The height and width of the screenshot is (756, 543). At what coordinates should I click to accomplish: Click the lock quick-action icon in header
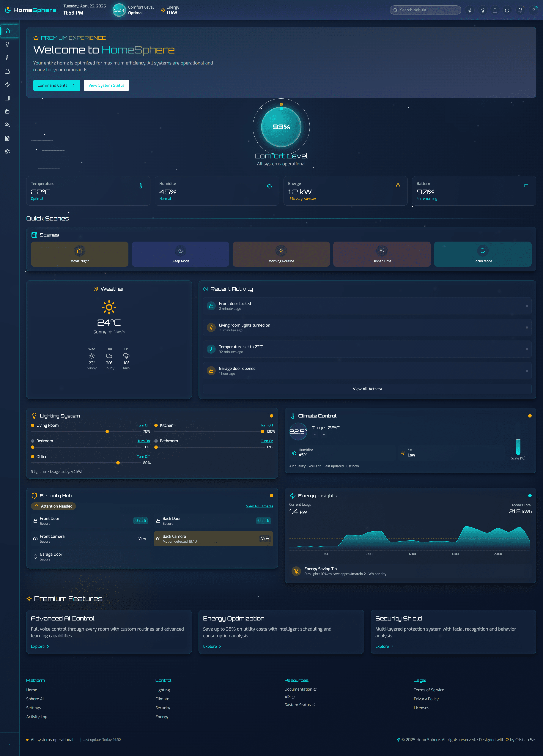(x=495, y=10)
